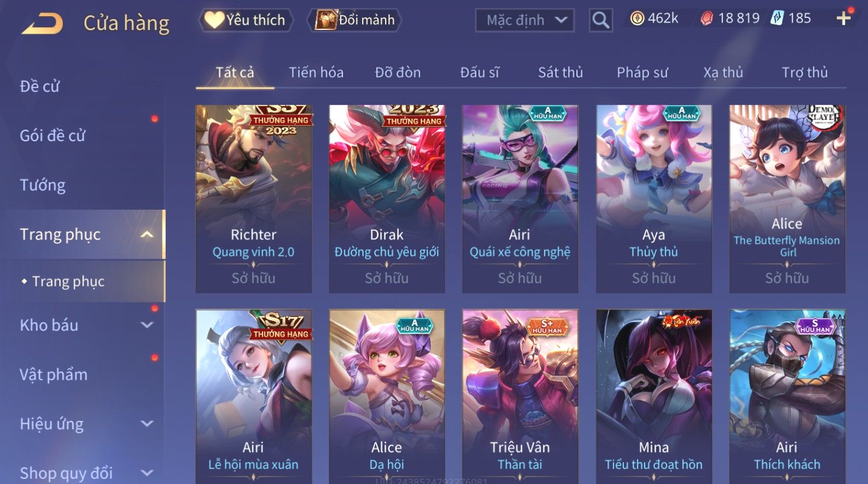
Task: Collapse the Trang phục sidebar section
Action: click(x=147, y=235)
